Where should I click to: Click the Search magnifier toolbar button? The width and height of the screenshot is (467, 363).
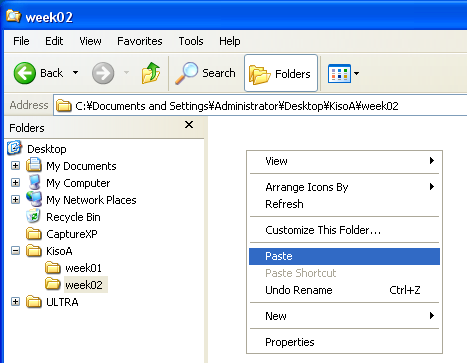click(x=205, y=73)
